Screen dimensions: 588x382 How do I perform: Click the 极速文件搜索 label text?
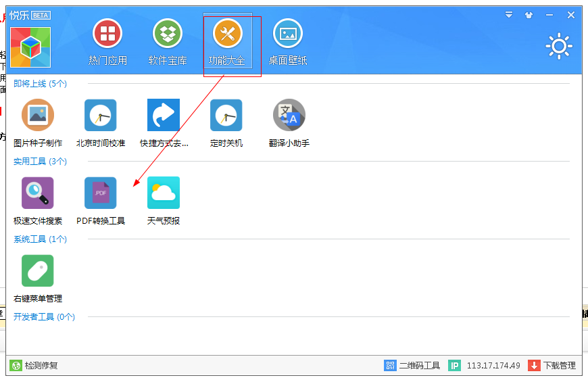pyautogui.click(x=38, y=221)
